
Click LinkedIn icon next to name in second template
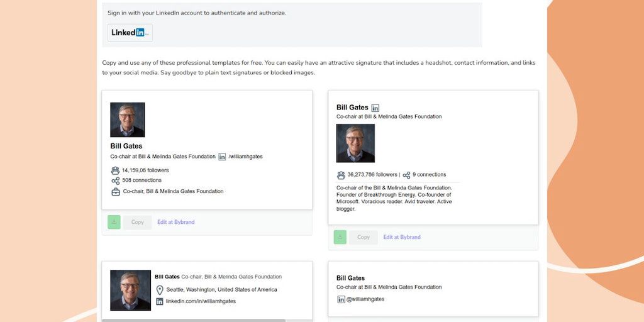coord(375,108)
